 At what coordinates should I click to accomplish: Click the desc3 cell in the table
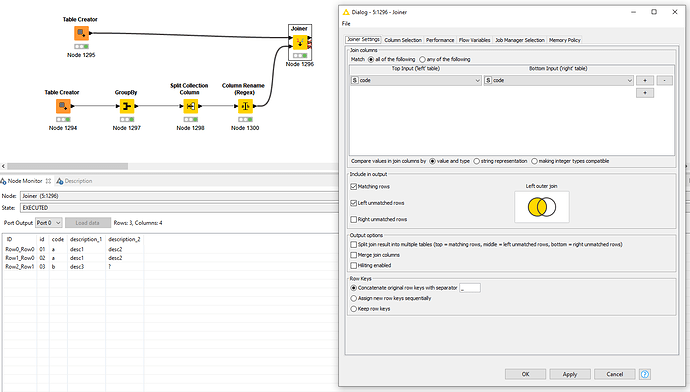pos(77,267)
